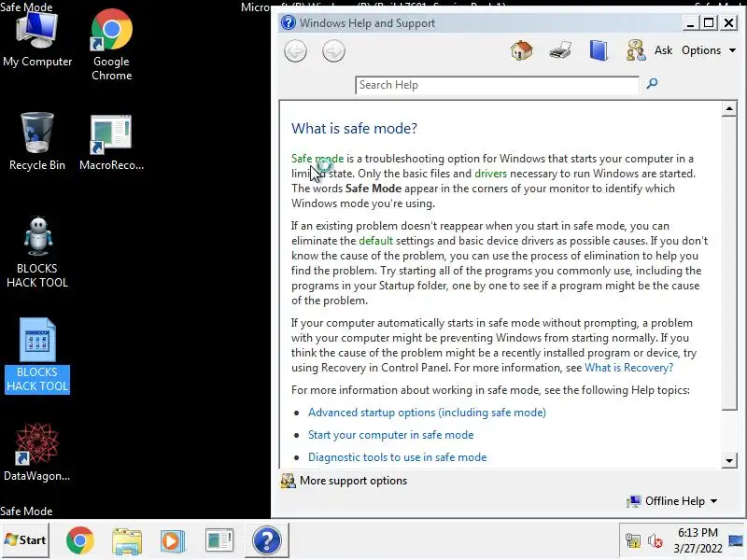This screenshot has height=560, width=747.
Task: Maximize the Windows Help and Support window
Action: (x=709, y=22)
